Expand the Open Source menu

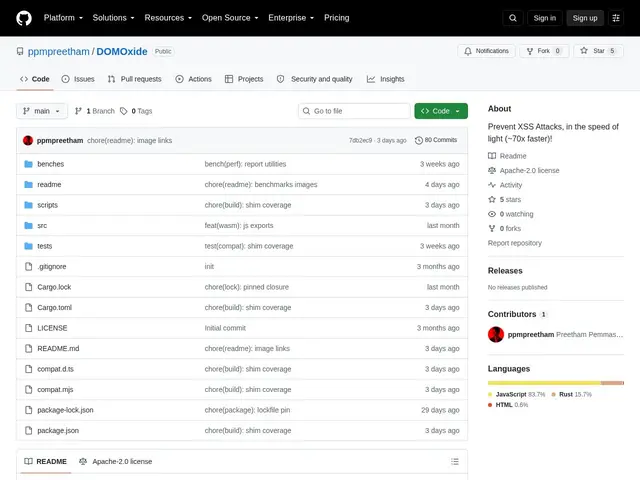(x=230, y=18)
